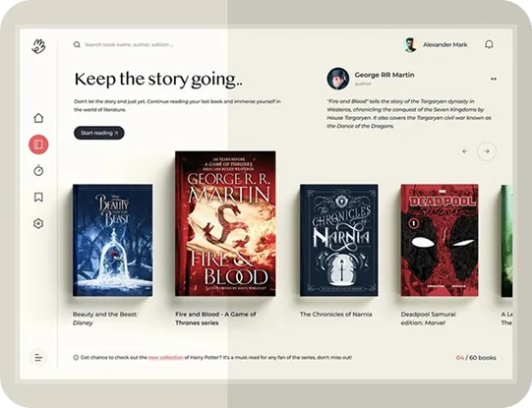Click the search magnifier icon
532x408 pixels.
[77, 44]
